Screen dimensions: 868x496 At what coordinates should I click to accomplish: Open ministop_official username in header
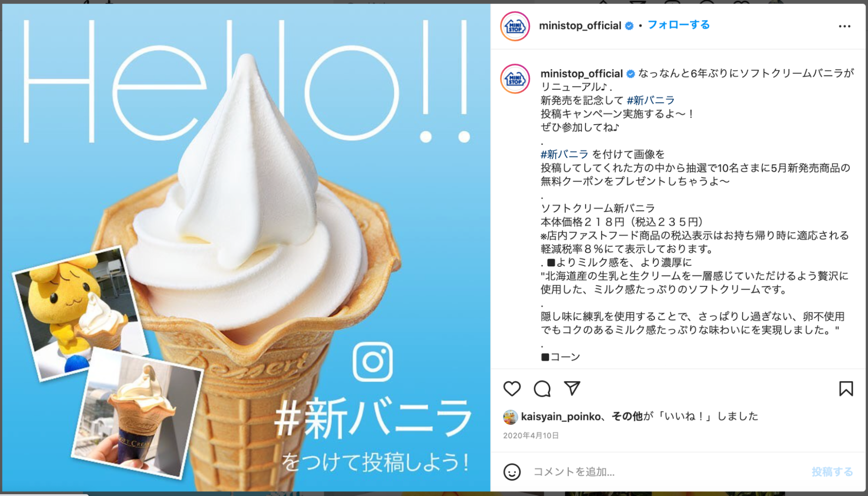(x=580, y=26)
